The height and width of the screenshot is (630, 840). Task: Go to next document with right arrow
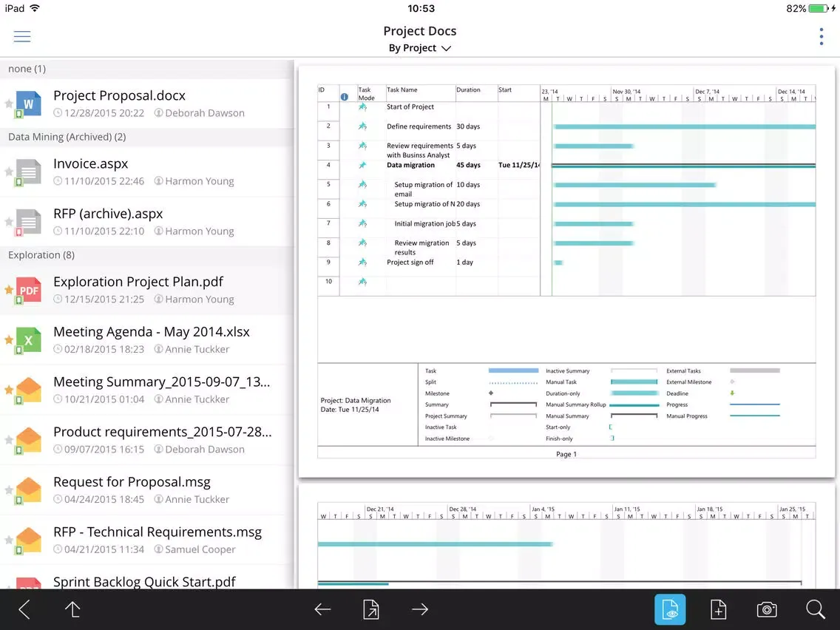click(x=420, y=609)
